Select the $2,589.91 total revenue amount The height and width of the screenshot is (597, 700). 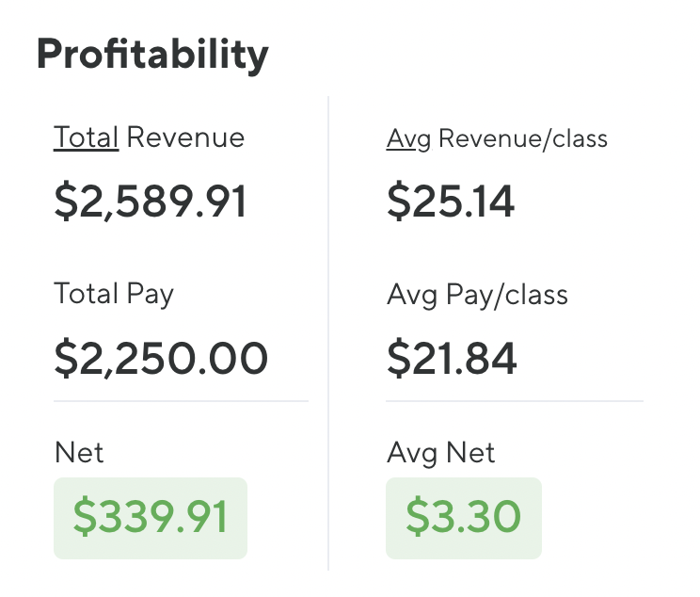(x=151, y=202)
